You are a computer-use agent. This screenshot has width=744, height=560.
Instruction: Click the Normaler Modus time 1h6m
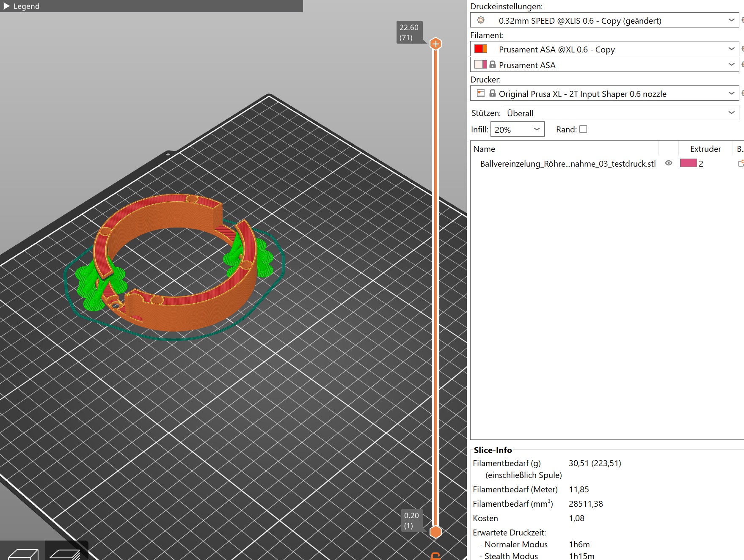tap(579, 544)
